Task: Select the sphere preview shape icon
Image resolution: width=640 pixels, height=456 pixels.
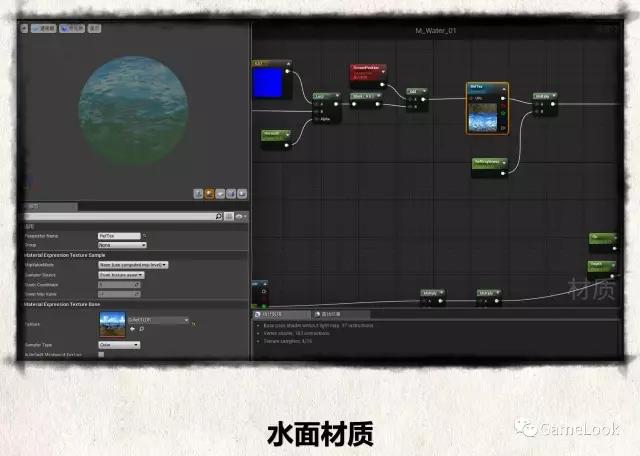Action: tap(209, 194)
